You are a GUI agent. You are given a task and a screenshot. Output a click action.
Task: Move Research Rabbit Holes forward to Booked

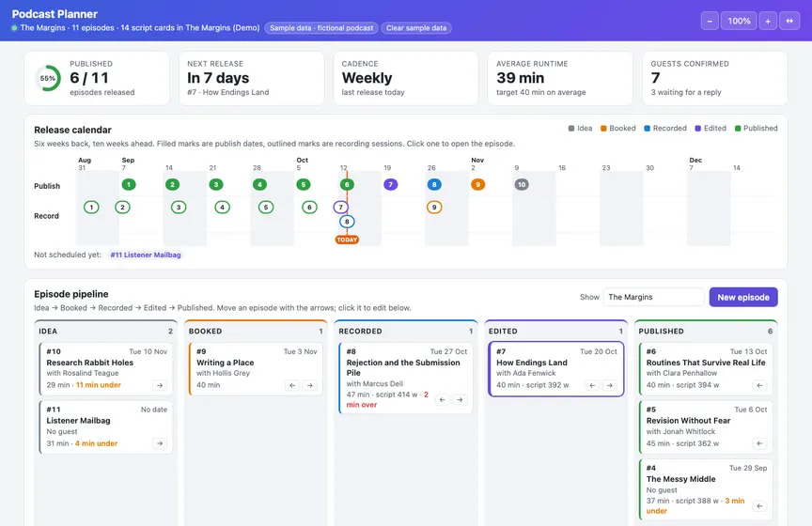pos(160,385)
